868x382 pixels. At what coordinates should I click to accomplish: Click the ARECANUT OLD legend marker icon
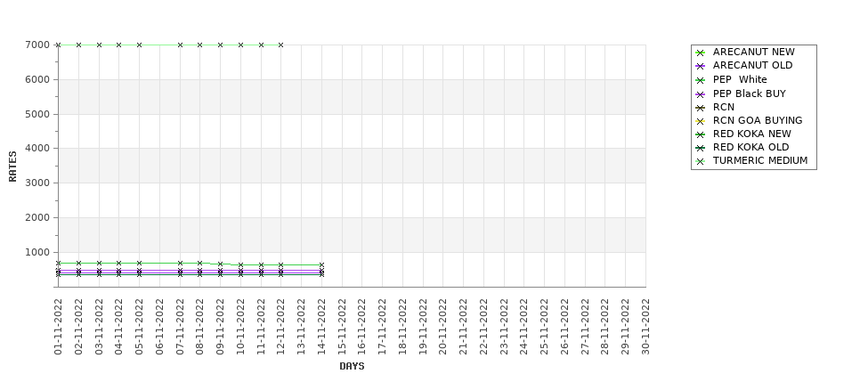click(700, 66)
